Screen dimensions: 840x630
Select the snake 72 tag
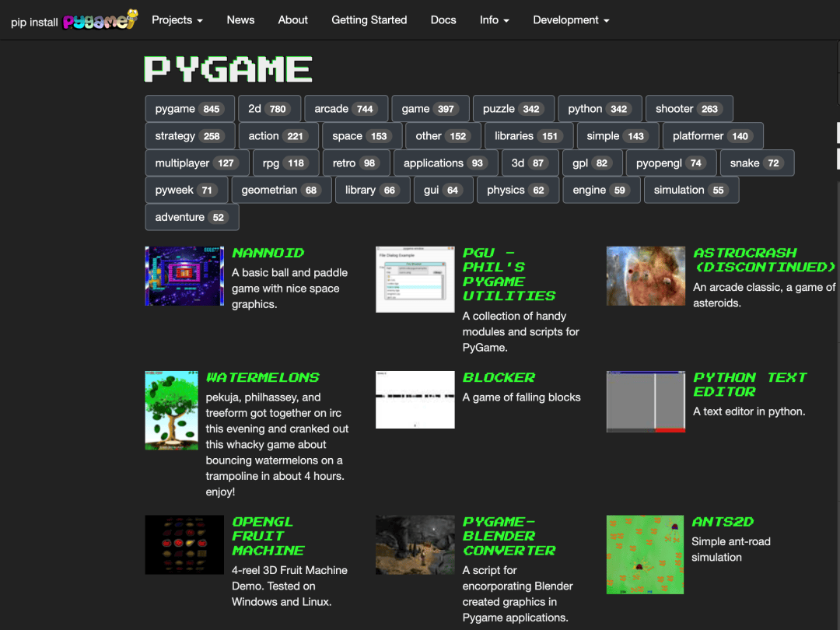[x=757, y=163]
